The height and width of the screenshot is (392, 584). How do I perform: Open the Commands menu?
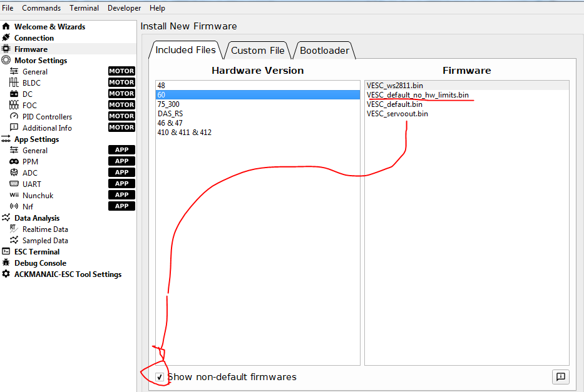point(41,8)
